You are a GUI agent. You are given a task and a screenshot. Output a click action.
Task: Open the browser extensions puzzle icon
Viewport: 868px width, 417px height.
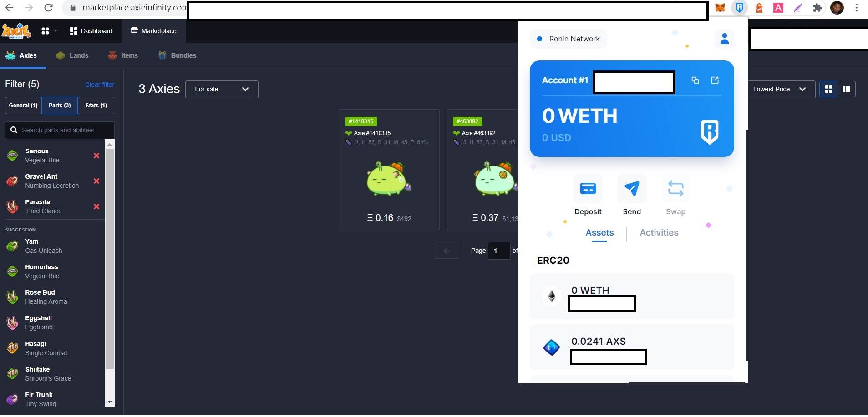click(x=817, y=8)
